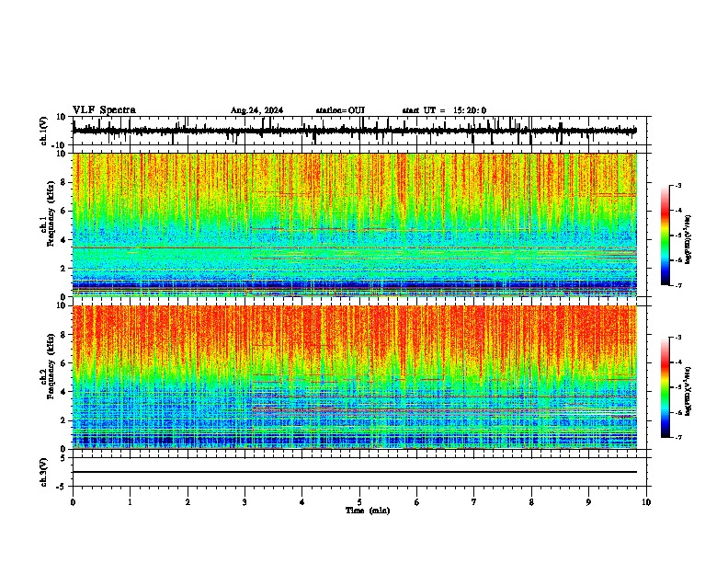Click the time axis tick label "3"
Image resolution: width=728 pixels, height=563 pixels.
pos(245,502)
